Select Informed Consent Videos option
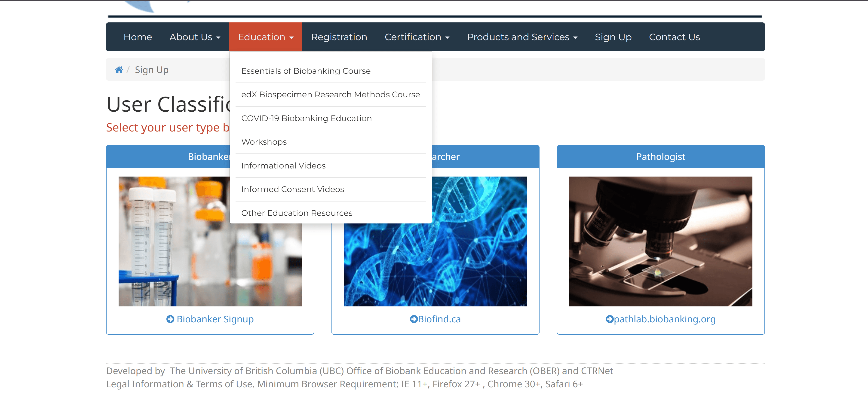 point(293,189)
